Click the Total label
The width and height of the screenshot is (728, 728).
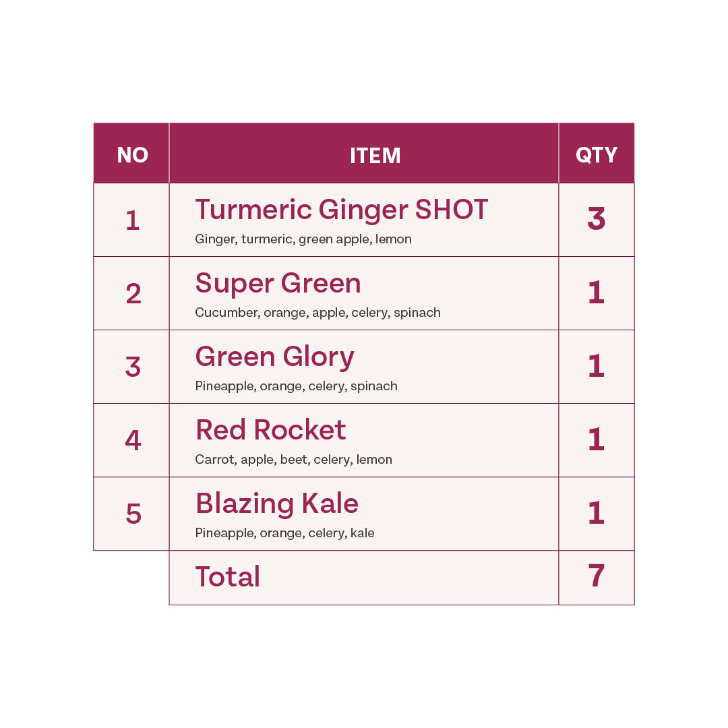(x=227, y=578)
